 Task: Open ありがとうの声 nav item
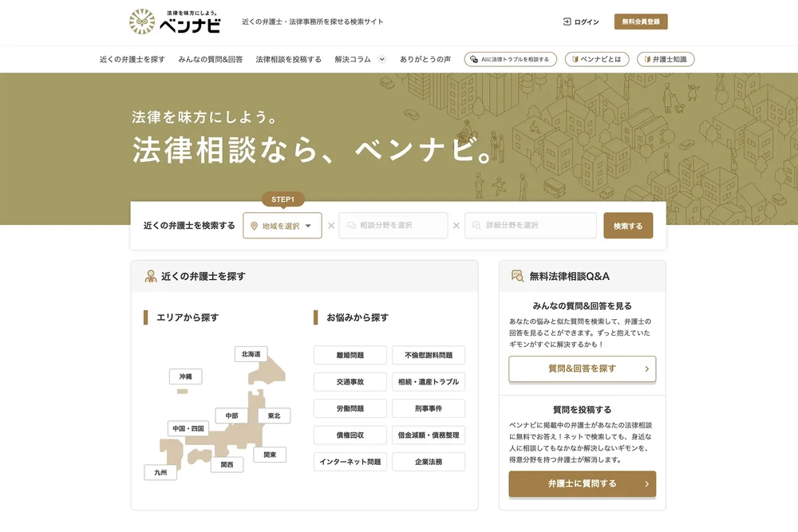[425, 59]
